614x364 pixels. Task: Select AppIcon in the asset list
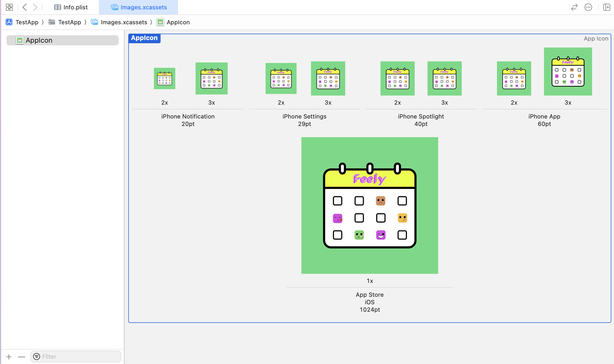(62, 40)
